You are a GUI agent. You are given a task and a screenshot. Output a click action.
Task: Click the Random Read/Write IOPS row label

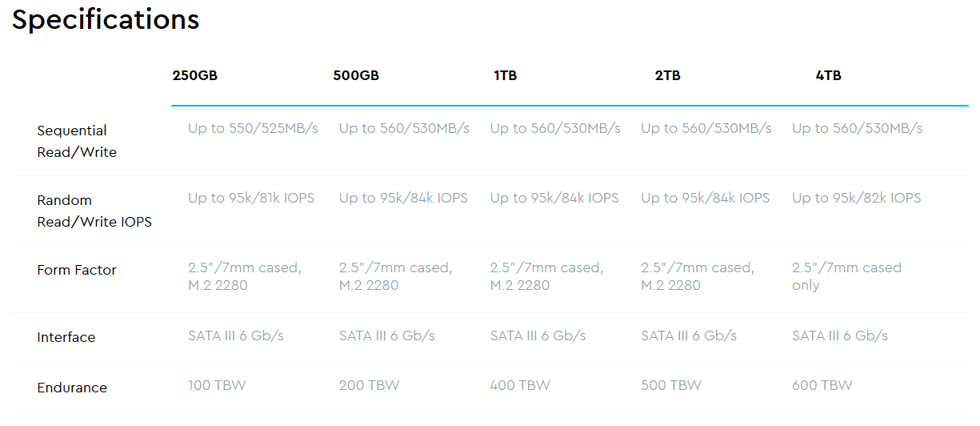[94, 211]
